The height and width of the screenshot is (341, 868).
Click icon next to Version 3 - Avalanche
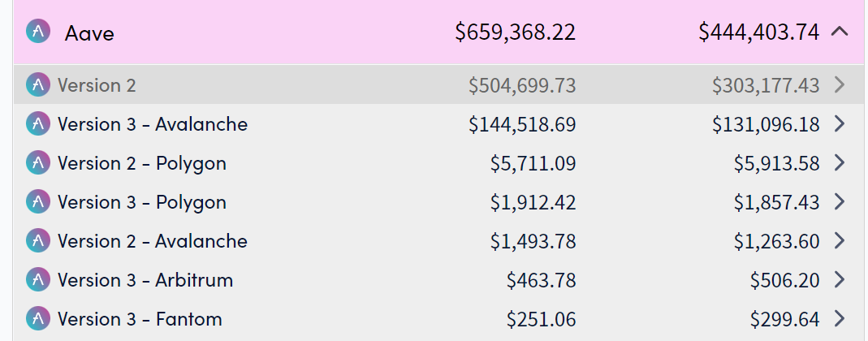pyautogui.click(x=38, y=124)
